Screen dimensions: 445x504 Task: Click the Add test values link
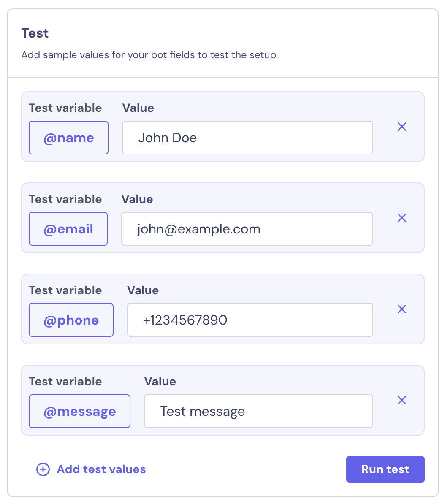tap(101, 469)
